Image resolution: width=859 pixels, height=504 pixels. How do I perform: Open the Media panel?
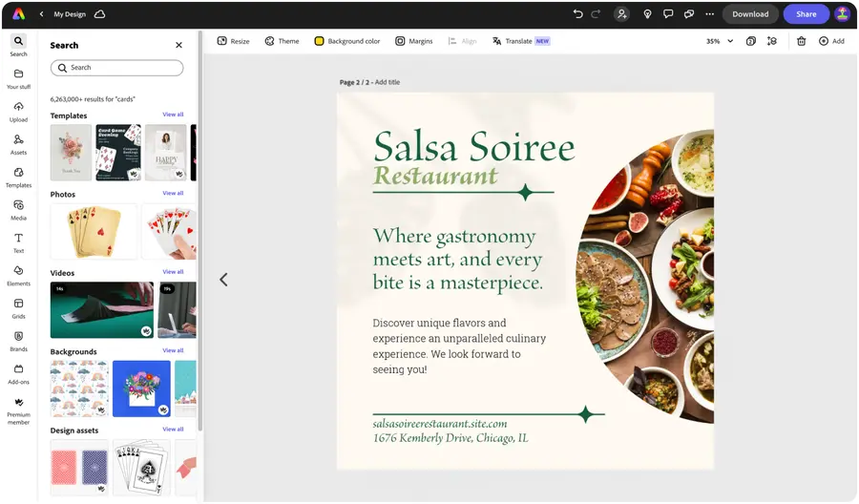19,210
